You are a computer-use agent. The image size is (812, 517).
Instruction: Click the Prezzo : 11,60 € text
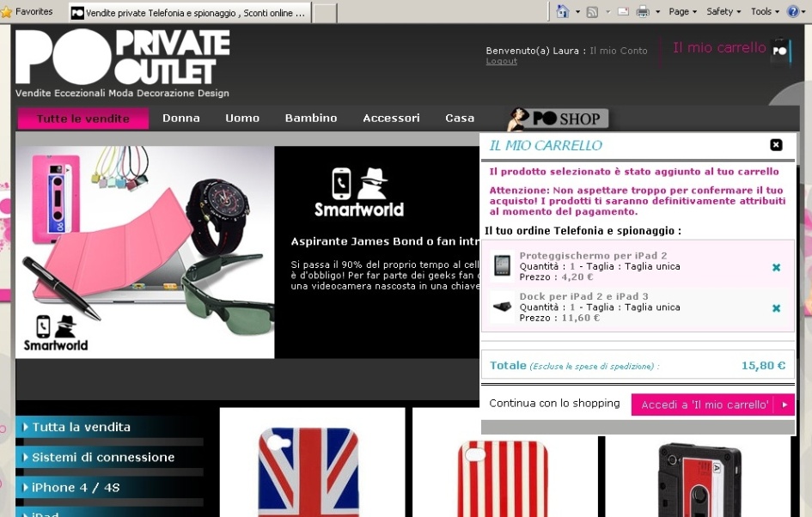click(x=559, y=318)
